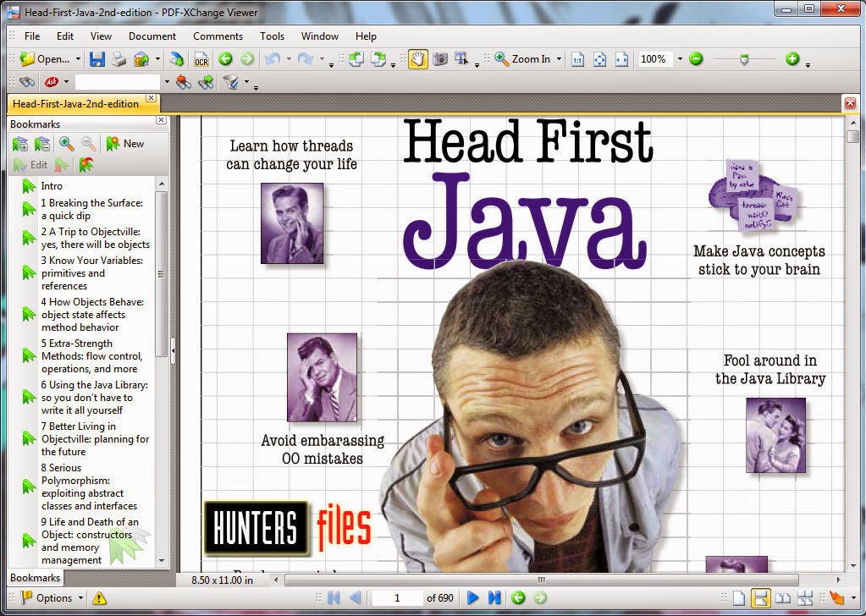Find previous search result icon
The width and height of the screenshot is (866, 616).
click(x=184, y=82)
